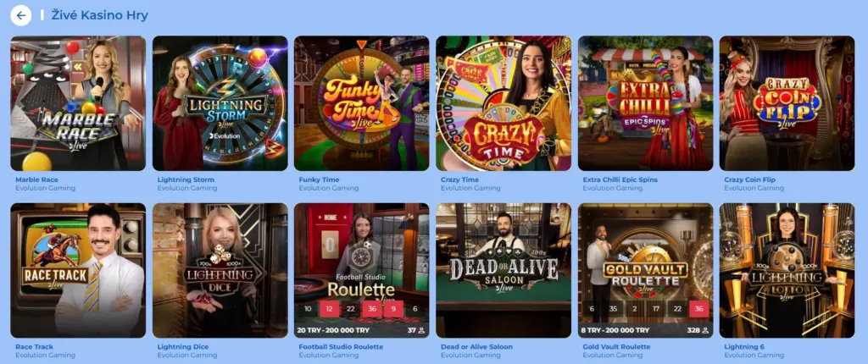Image resolution: width=868 pixels, height=364 pixels.
Task: Launch the Funky Time live game
Action: point(361,103)
